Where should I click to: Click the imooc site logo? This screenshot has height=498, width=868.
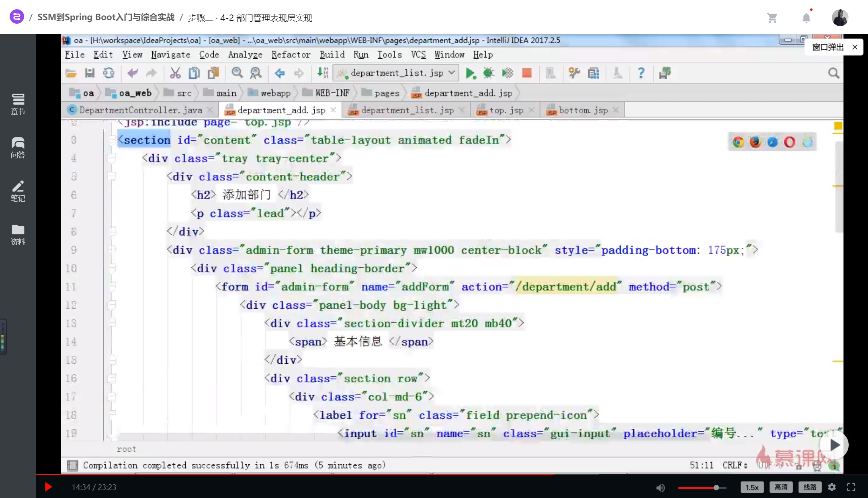coord(17,17)
